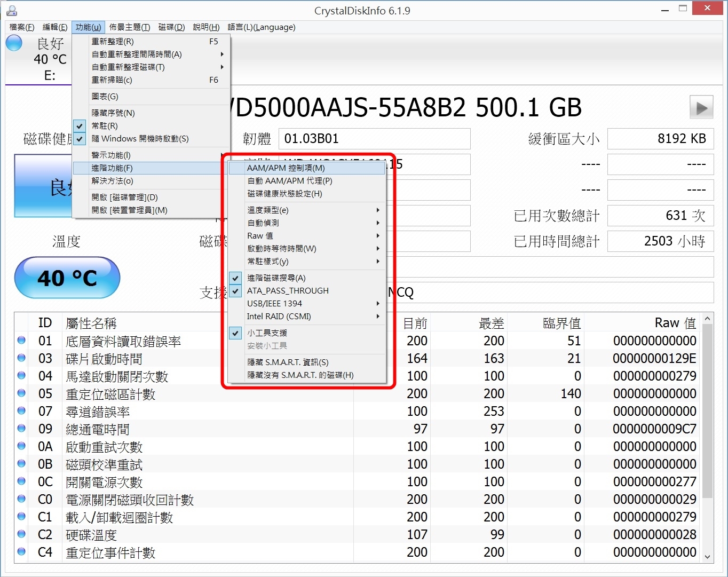The height and width of the screenshot is (577, 728).
Task: Click the power-on hours field 2503 小時
Action: 660,241
